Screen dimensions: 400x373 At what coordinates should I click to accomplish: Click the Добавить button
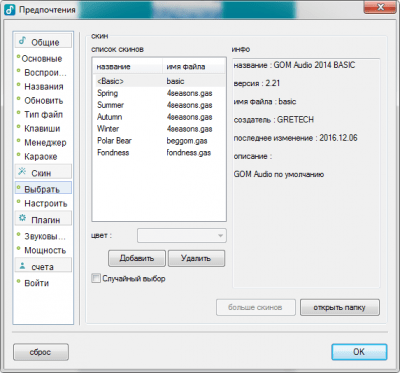[x=137, y=258]
